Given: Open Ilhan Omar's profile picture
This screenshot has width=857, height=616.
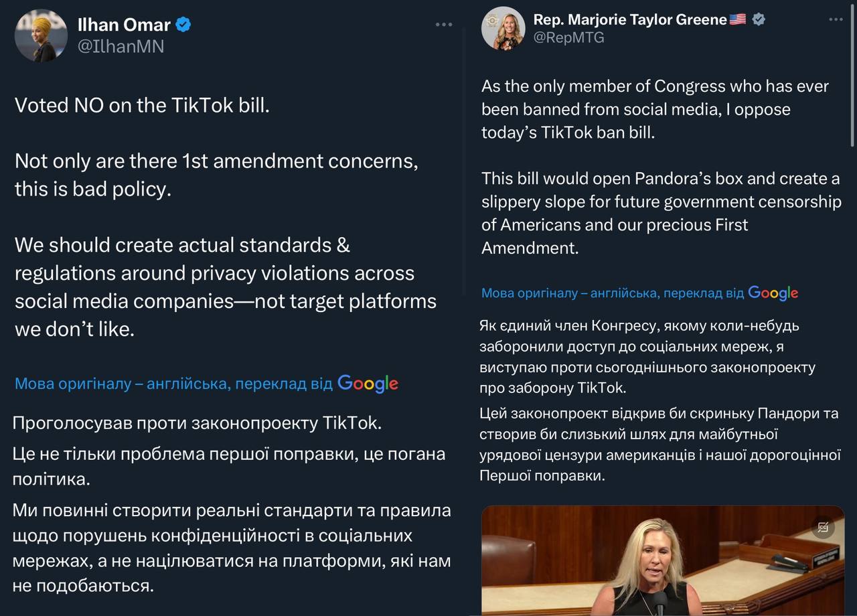Looking at the screenshot, I should (x=41, y=35).
